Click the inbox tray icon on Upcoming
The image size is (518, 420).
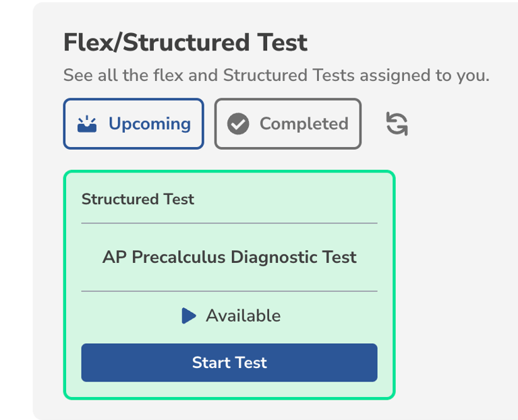[87, 124]
